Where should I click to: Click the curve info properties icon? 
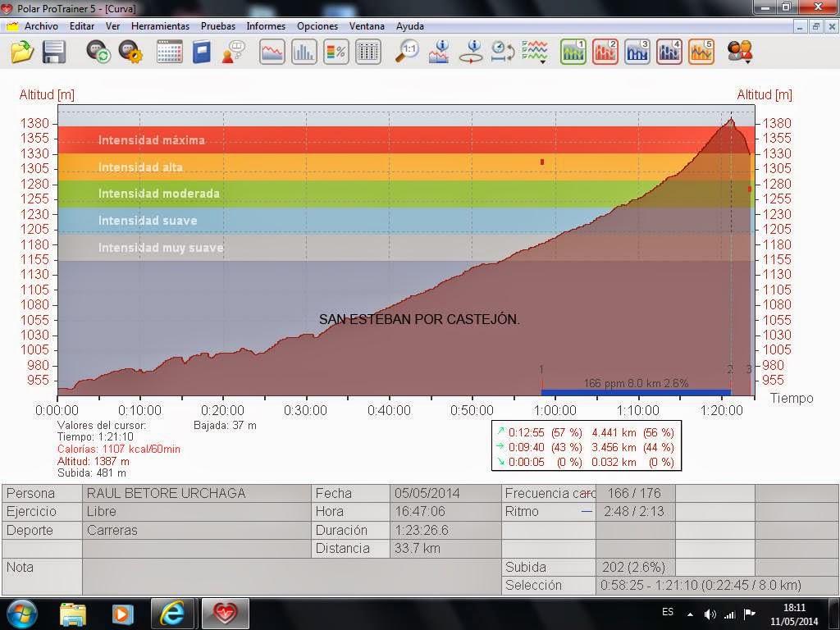pos(440,52)
